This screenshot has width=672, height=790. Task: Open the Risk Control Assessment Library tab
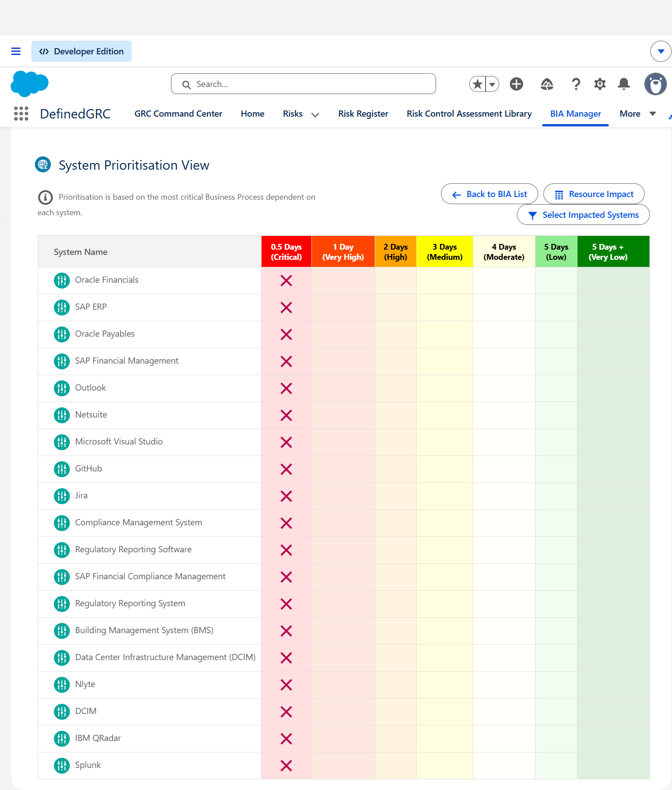[469, 114]
